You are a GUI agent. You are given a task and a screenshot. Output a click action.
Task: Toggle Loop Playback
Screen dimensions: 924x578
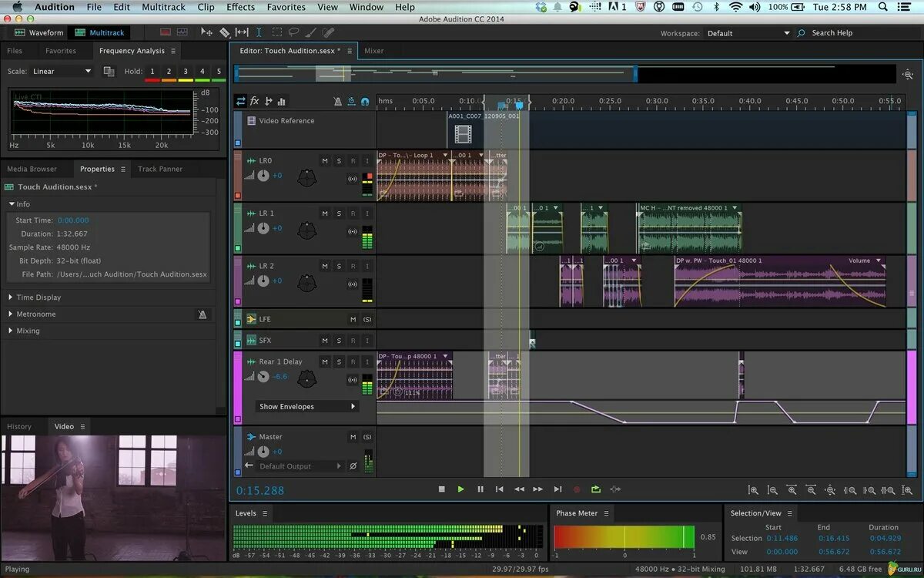coord(596,489)
